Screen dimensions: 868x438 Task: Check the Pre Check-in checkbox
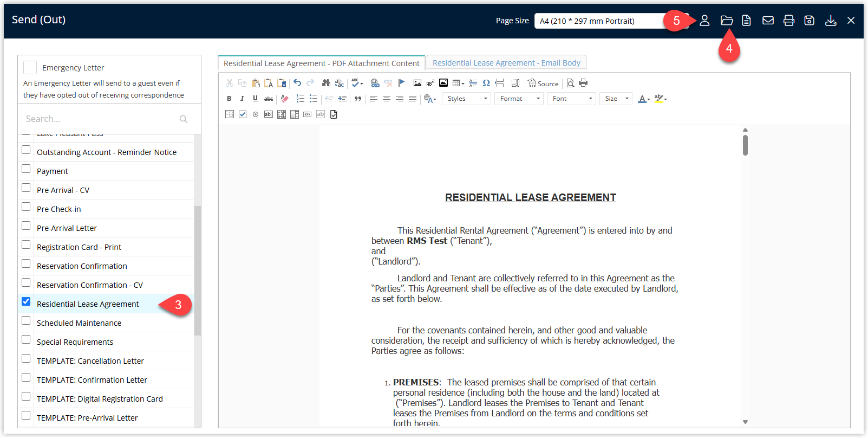pyautogui.click(x=26, y=207)
